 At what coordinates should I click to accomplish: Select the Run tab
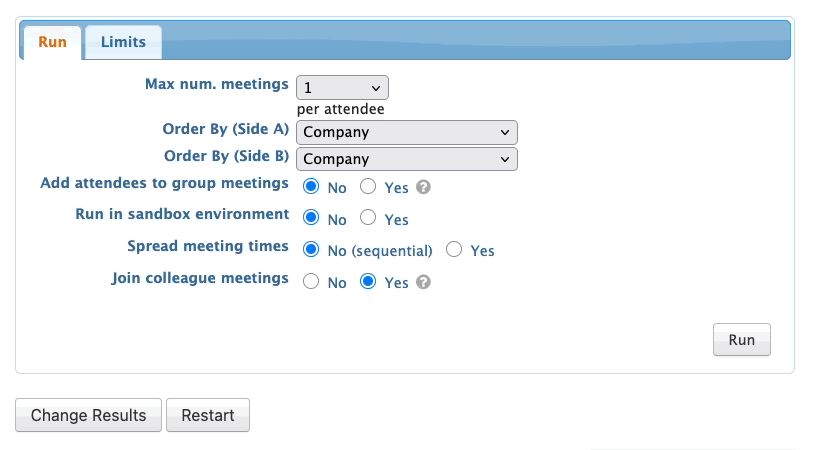(52, 42)
